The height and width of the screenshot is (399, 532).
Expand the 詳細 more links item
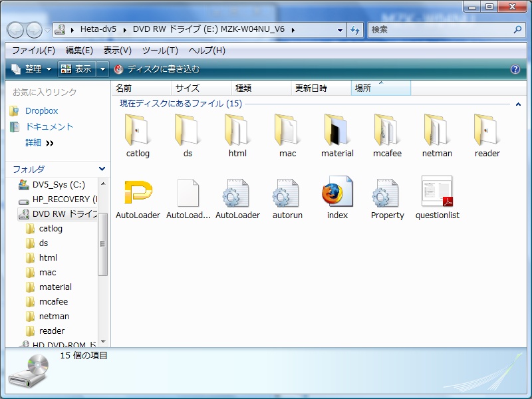[39, 143]
